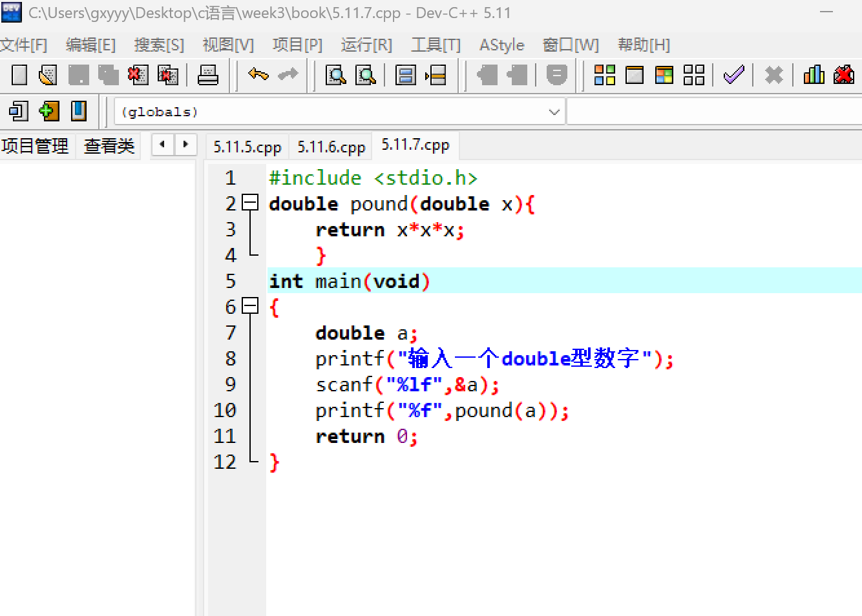
Task: Click the Delete Profiling Information icon
Action: tap(843, 76)
